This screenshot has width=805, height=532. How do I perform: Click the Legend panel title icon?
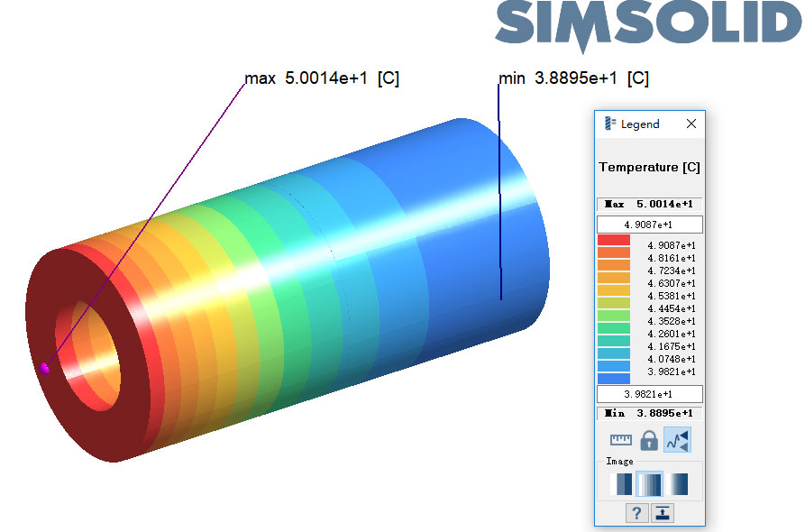(610, 124)
